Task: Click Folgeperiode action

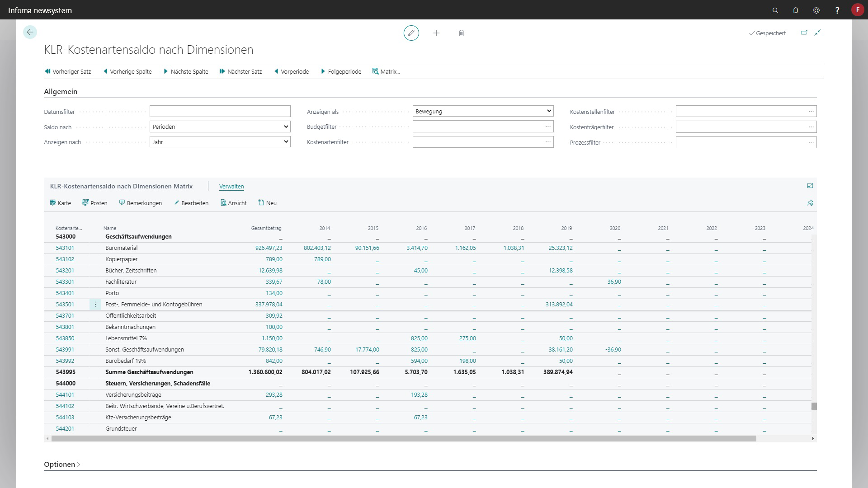Action: (341, 71)
